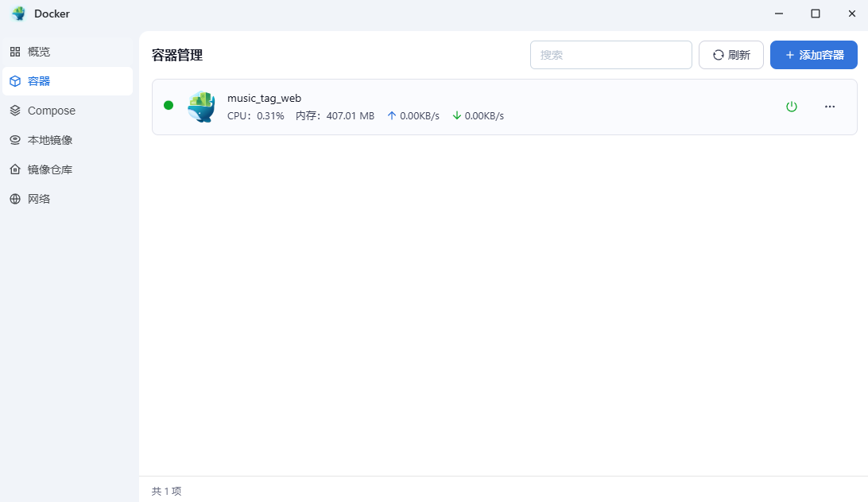This screenshot has width=868, height=502.
Task: Go to 本地镜像 local images
Action: (x=67, y=140)
